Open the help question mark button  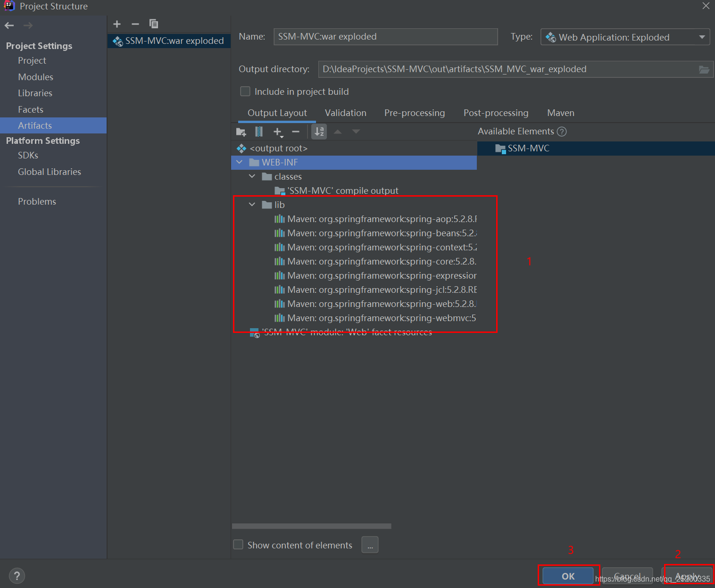[17, 576]
